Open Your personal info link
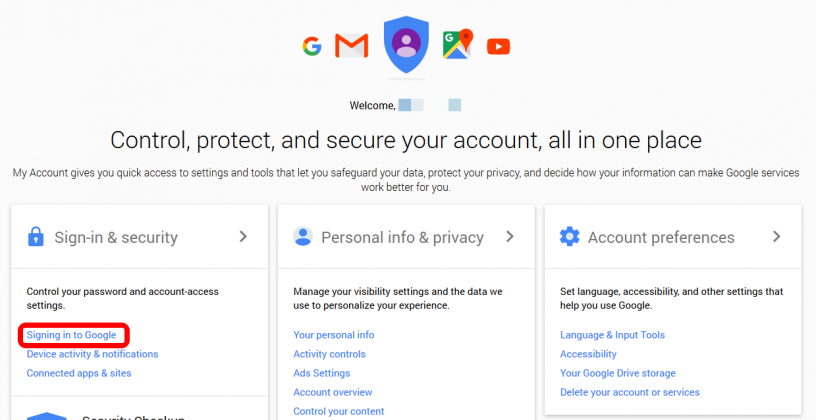 (334, 335)
